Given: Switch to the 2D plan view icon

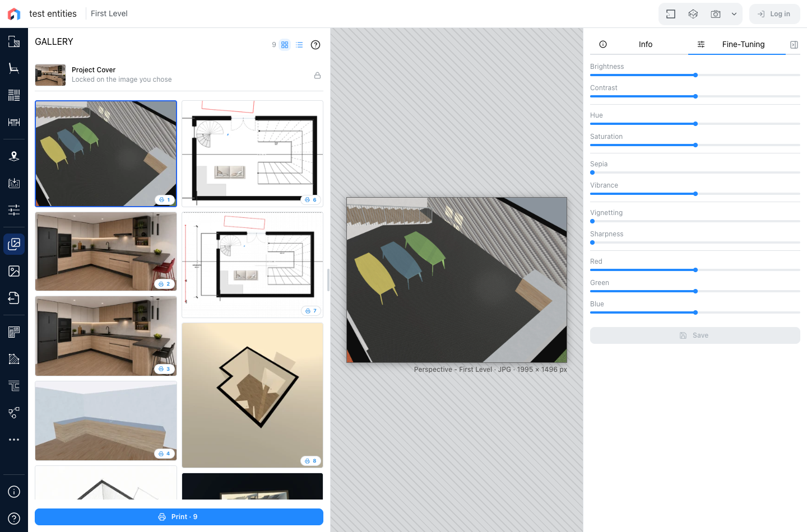Looking at the screenshot, I should (x=671, y=14).
